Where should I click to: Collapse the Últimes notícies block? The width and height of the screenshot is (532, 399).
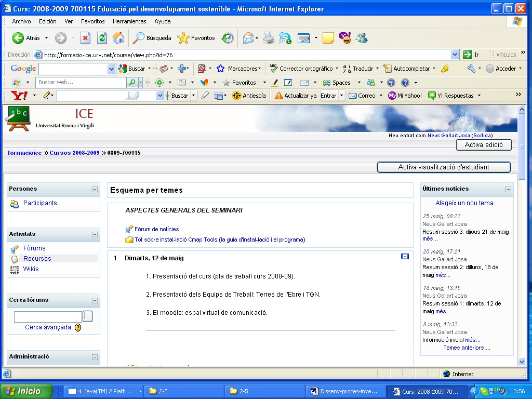[508, 190]
